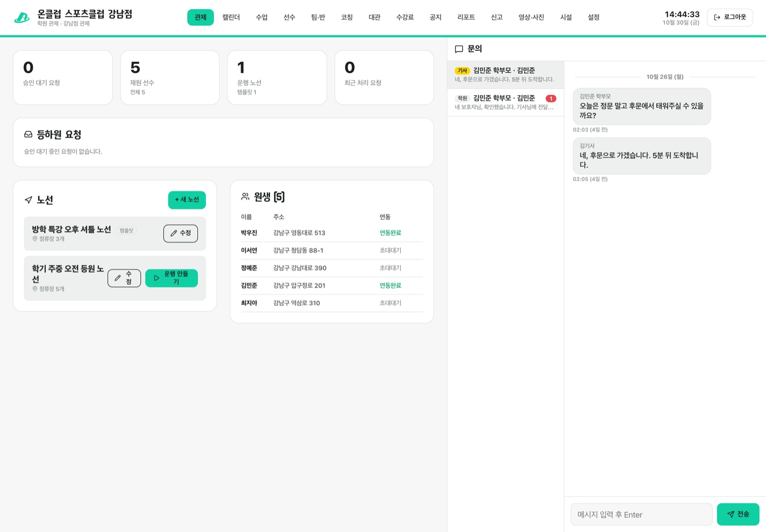
Task: Click 운행 만들기 for the morning route
Action: coord(171,278)
